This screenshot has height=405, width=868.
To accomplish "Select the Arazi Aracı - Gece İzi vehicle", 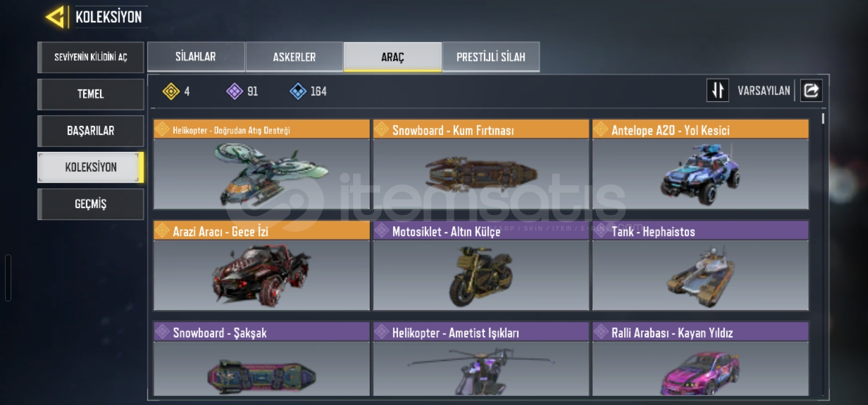I will click(x=262, y=265).
